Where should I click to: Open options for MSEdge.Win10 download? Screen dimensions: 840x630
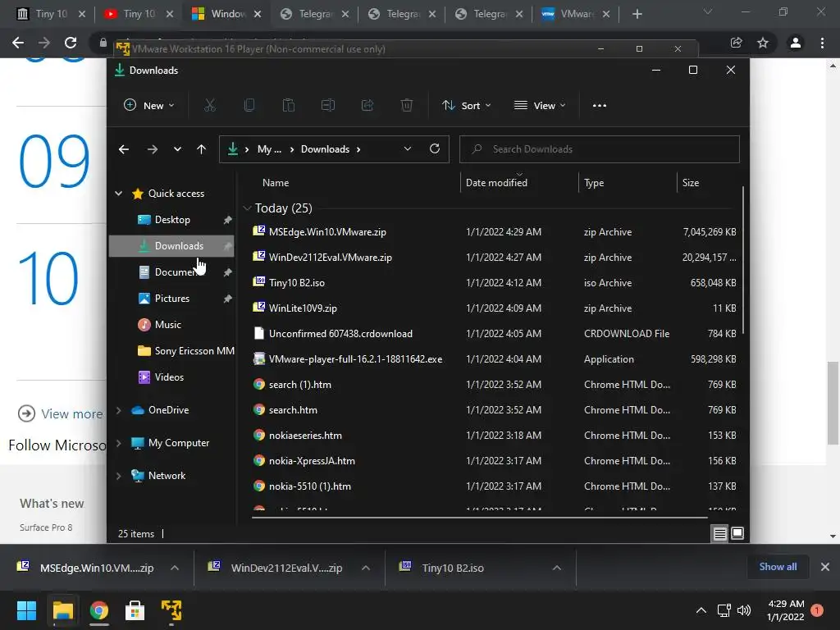[x=175, y=568]
